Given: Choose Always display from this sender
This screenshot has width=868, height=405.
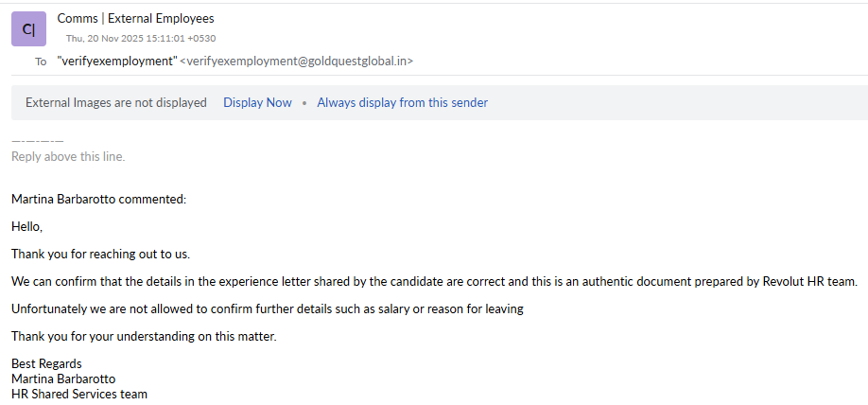Looking at the screenshot, I should pyautogui.click(x=402, y=102).
